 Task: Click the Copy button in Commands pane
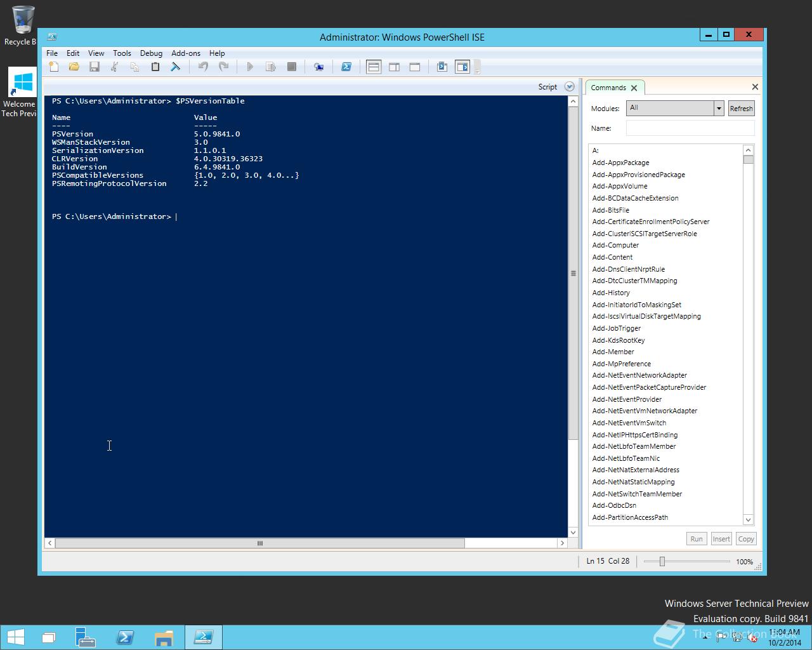tap(746, 539)
